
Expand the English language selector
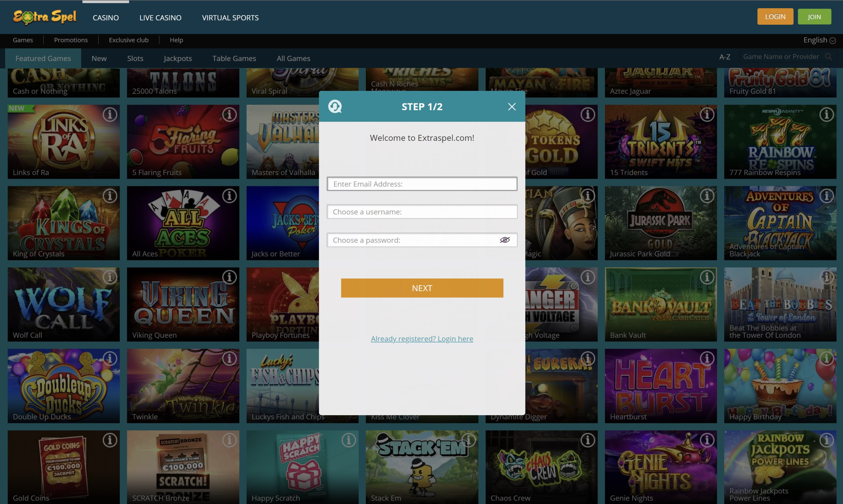pyautogui.click(x=819, y=40)
